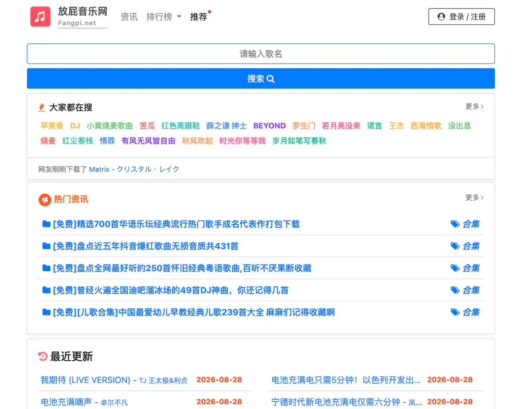Viewport: 532px width, 409px height.
Task: Search the hot tag 王杰
Action: pyautogui.click(x=397, y=126)
